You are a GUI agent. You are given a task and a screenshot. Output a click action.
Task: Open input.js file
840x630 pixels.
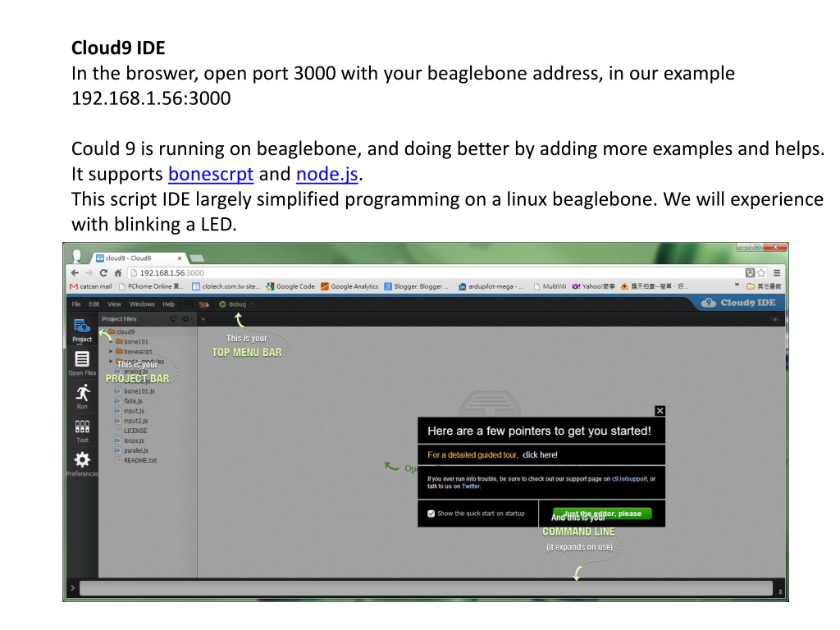(x=134, y=412)
